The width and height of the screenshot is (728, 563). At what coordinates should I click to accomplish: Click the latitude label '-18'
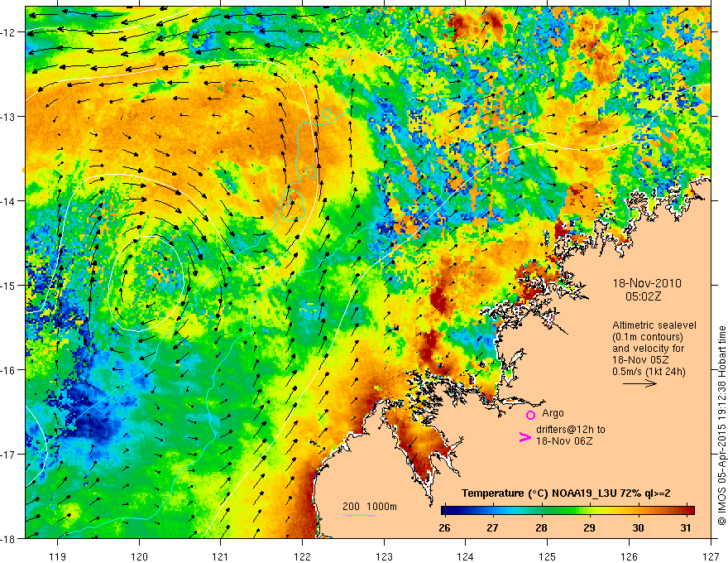click(9, 539)
